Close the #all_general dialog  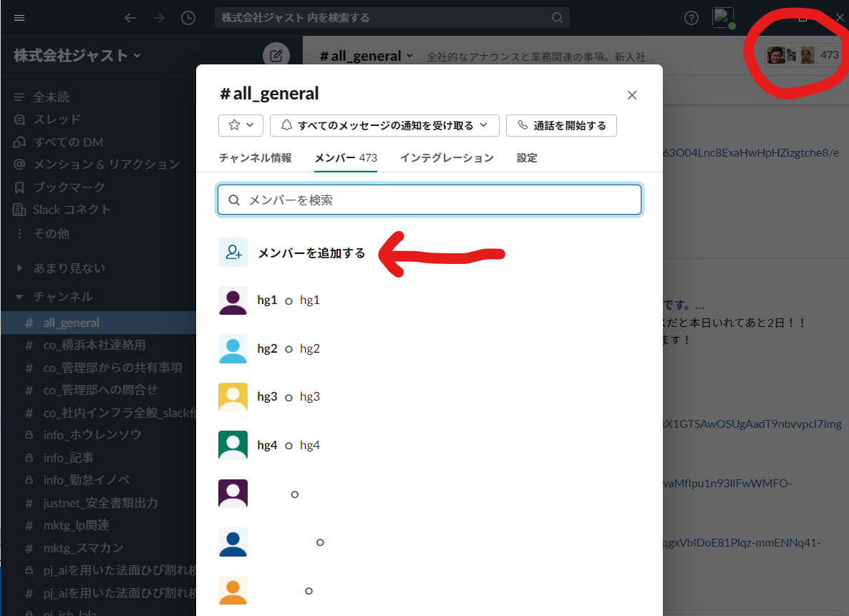[631, 95]
